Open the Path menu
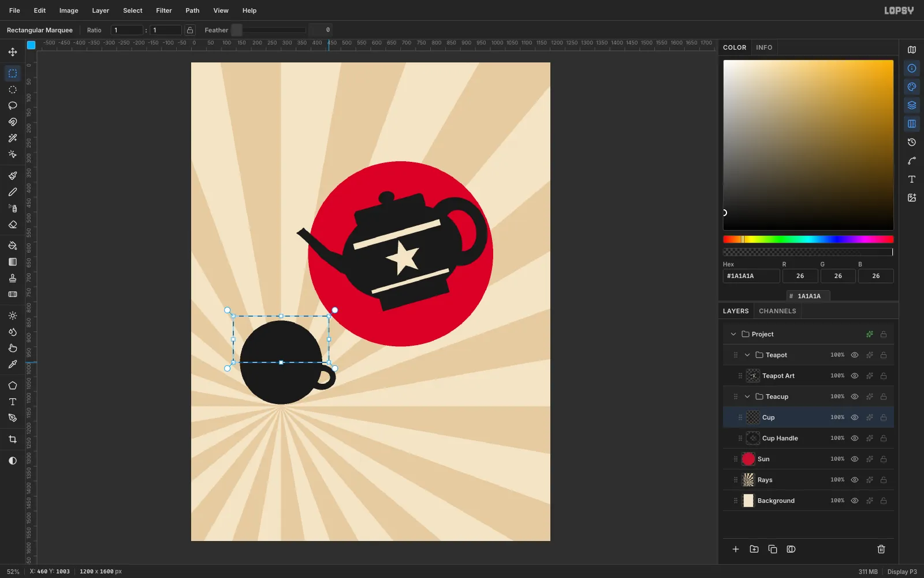This screenshot has height=578, width=924. click(x=192, y=10)
